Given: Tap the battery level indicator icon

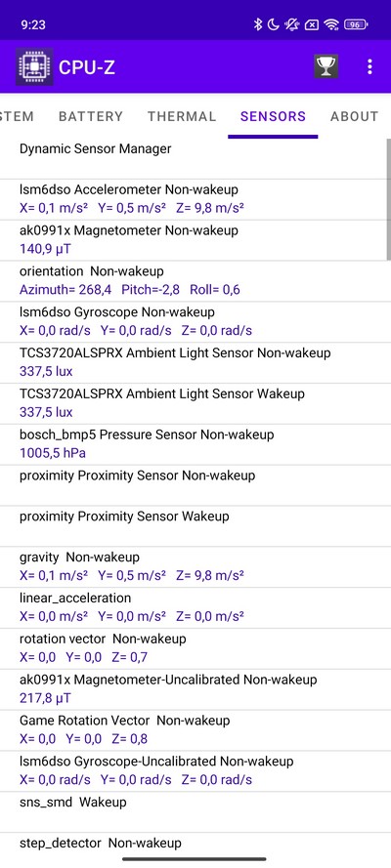Looking at the screenshot, I should click(x=357, y=24).
